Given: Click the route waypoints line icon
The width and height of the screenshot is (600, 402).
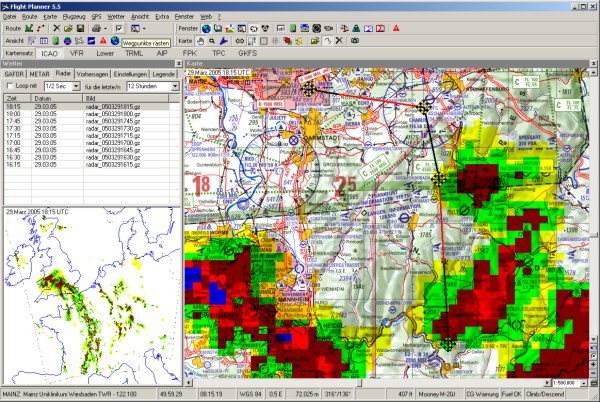Looking at the screenshot, I should tap(41, 28).
